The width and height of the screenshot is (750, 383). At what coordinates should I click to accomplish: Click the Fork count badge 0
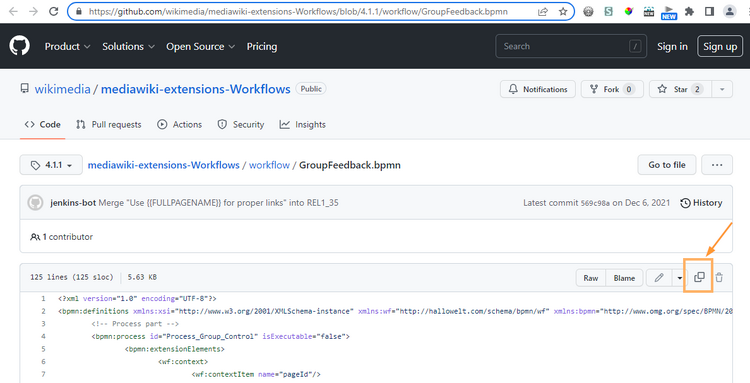click(629, 89)
